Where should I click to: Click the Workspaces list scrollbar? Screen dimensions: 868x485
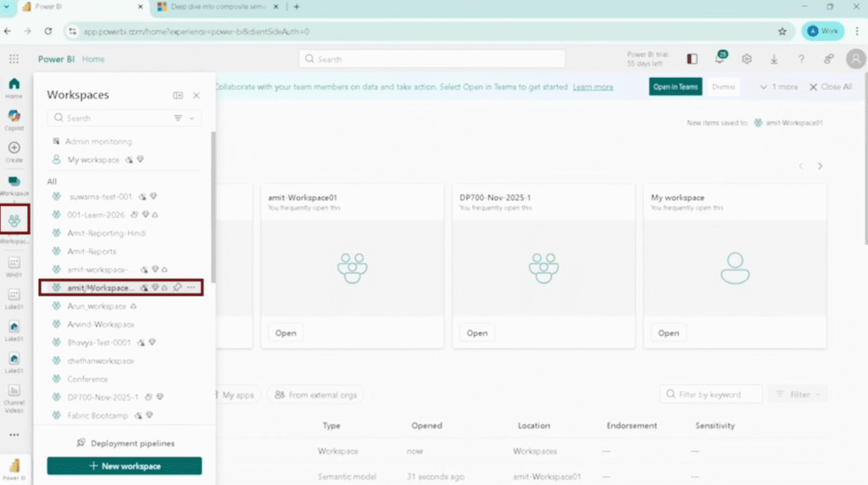pyautogui.click(x=213, y=206)
